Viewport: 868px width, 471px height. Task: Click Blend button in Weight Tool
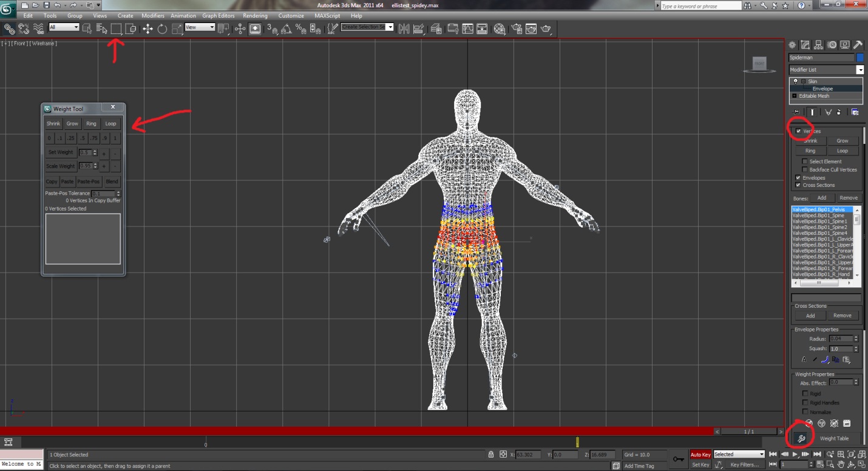(112, 181)
